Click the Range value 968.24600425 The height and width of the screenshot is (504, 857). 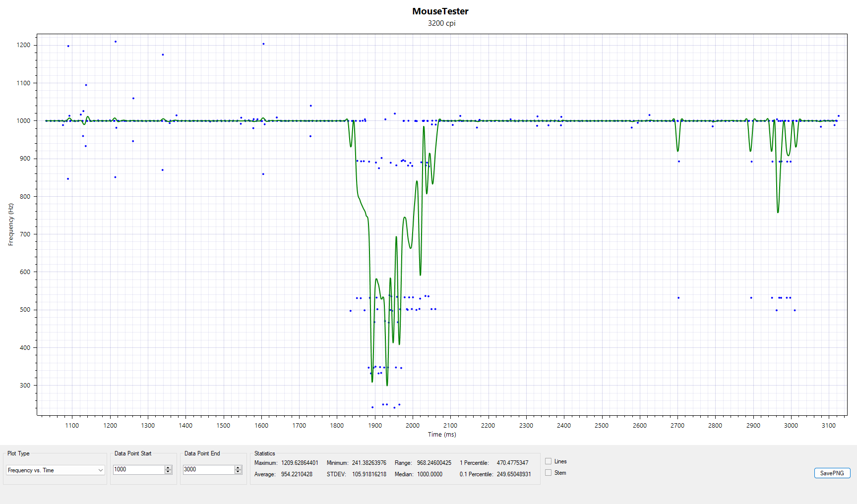tap(434, 463)
